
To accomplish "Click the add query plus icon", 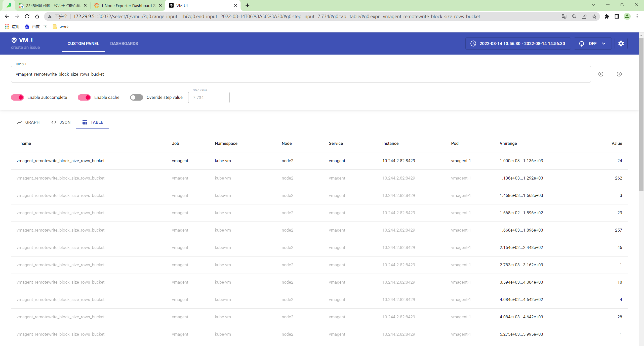I will (619, 74).
